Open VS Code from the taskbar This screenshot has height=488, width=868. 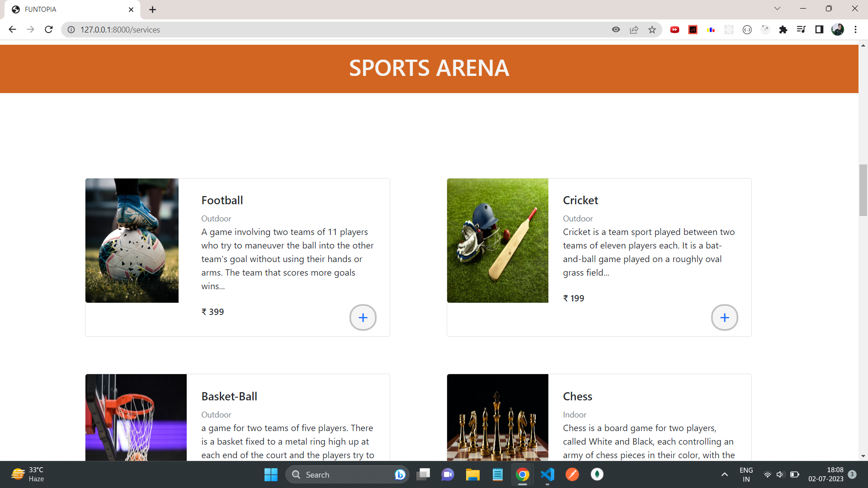547,474
